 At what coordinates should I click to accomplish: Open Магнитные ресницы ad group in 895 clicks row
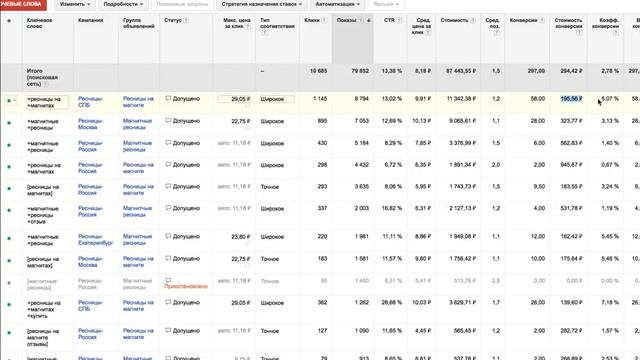(x=137, y=124)
